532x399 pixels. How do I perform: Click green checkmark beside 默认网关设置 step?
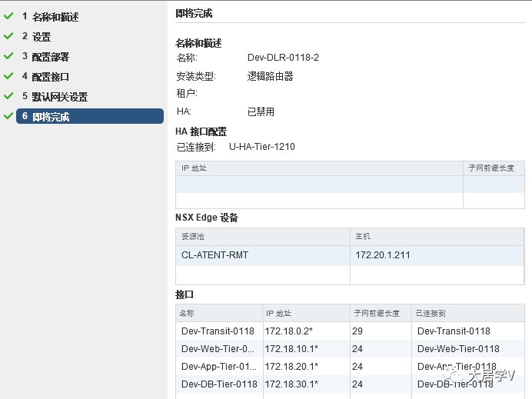[8, 96]
